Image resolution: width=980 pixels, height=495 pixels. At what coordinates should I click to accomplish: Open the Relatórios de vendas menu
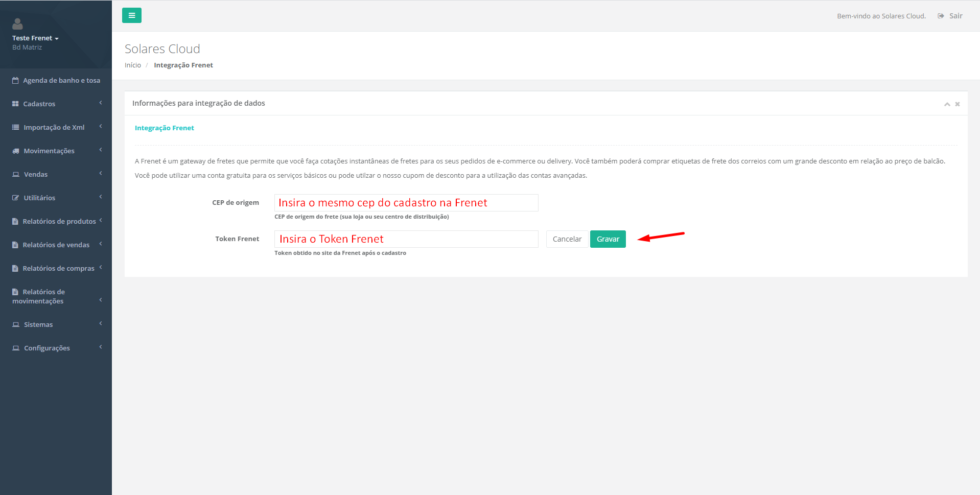(x=56, y=245)
